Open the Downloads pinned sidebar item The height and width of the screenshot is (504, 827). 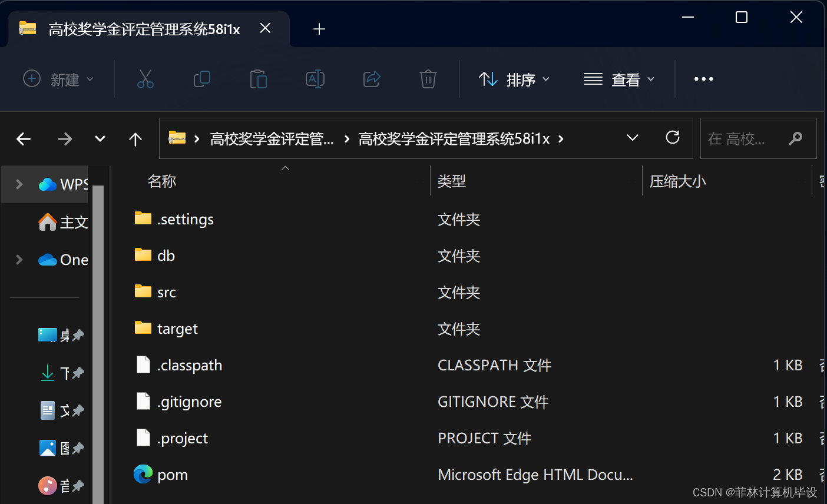(x=61, y=373)
